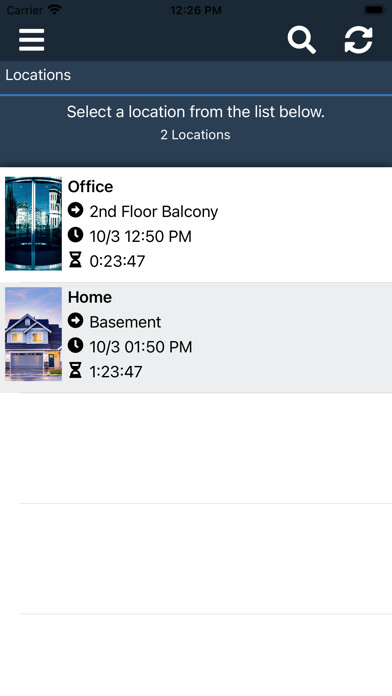Click the 10/3 01:50 PM timestamp
392x696 pixels.
141,347
